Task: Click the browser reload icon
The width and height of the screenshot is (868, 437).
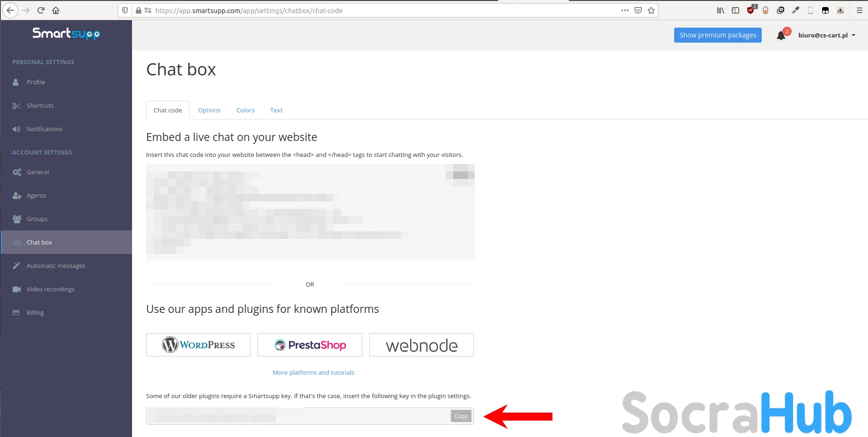Action: 41,10
